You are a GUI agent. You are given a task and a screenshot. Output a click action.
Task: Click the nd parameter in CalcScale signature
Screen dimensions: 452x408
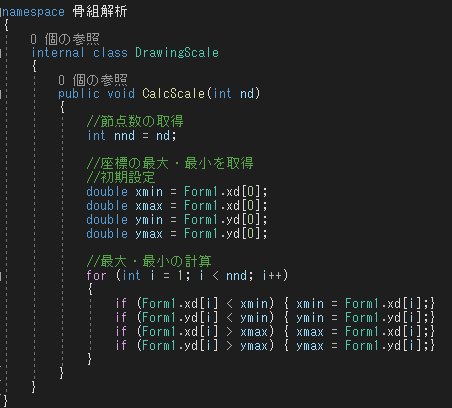click(247, 94)
